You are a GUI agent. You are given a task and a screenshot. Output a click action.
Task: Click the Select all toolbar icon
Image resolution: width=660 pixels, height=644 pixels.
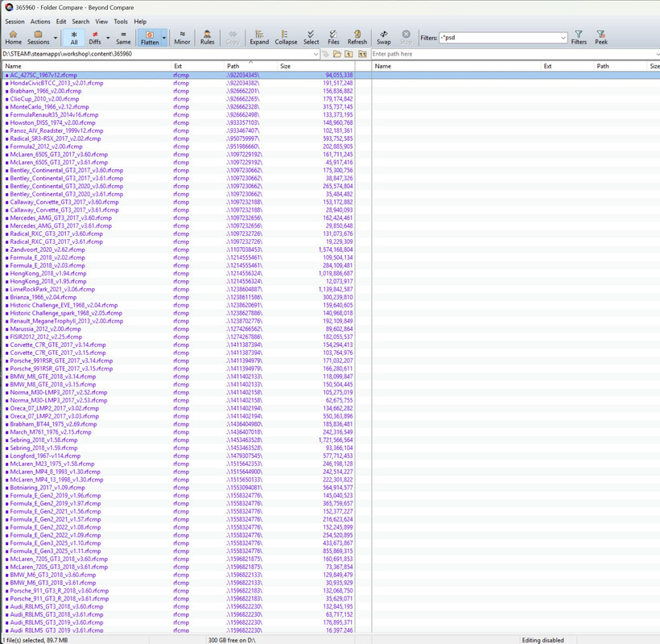click(x=311, y=38)
